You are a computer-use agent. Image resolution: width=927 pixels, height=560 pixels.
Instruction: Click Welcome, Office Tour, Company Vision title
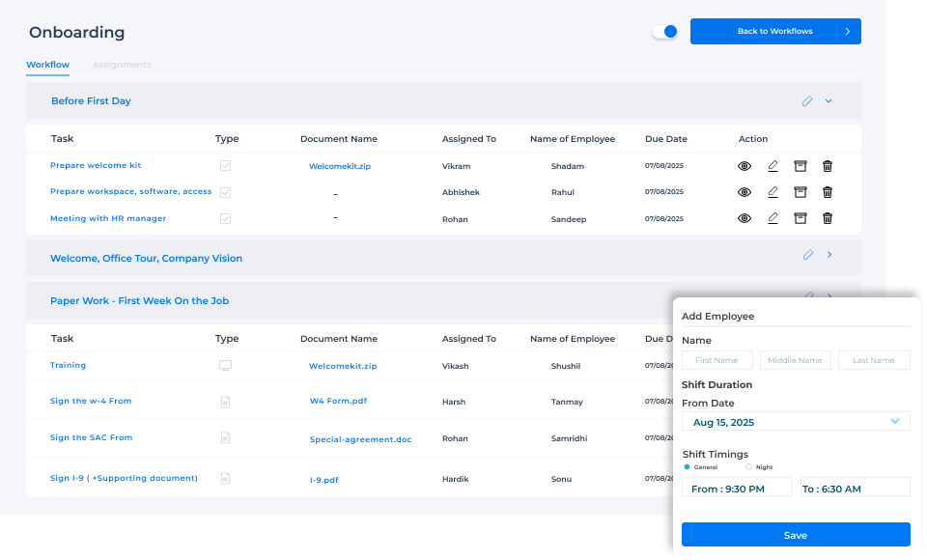coord(146,259)
